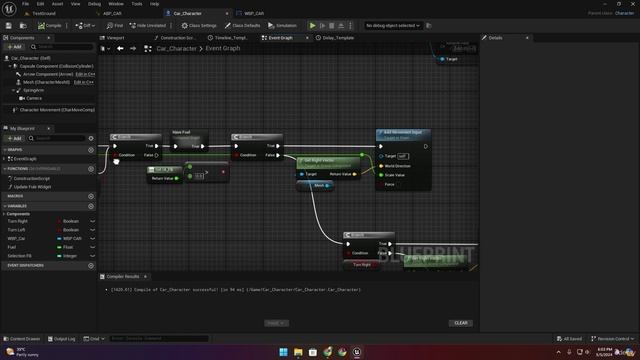This screenshot has width=640, height=360.
Task: Open the Diff dropdown
Action: pos(85,26)
